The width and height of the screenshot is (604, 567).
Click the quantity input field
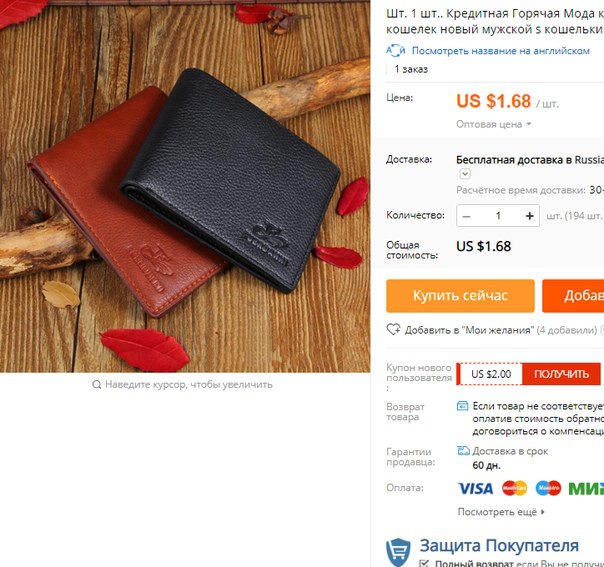tap(498, 216)
